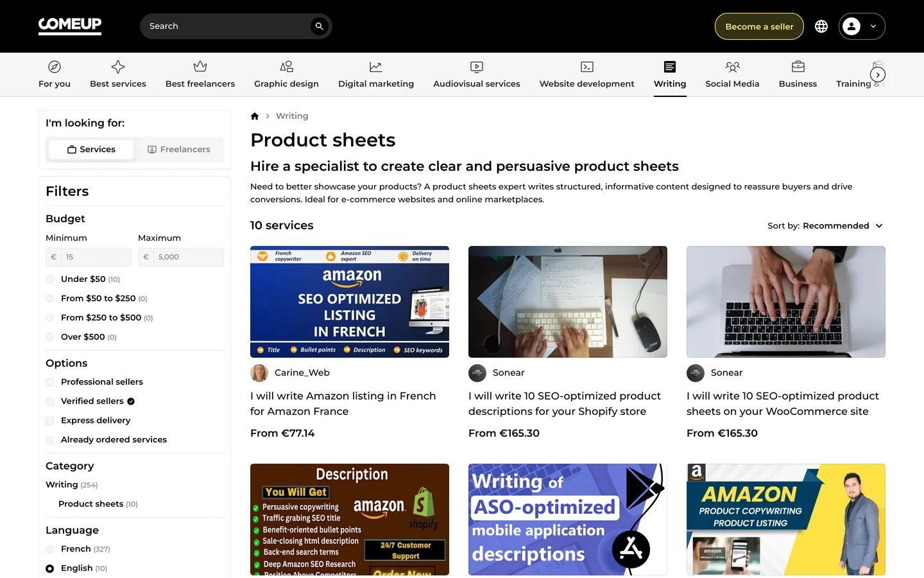The image size is (924, 578).
Task: Click the Digital marketing chart icon
Action: pos(376,67)
